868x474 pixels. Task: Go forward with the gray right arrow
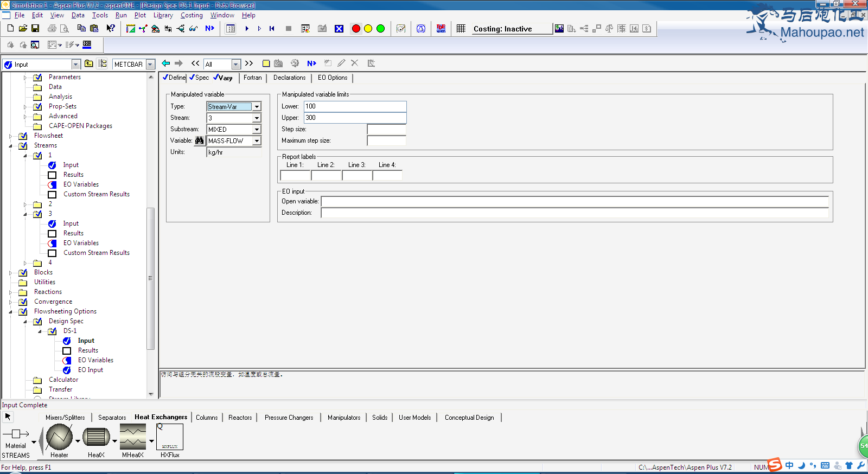coord(178,63)
